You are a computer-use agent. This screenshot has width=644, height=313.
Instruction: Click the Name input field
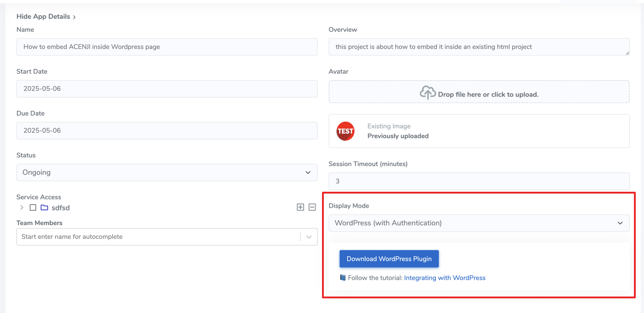pyautogui.click(x=166, y=47)
